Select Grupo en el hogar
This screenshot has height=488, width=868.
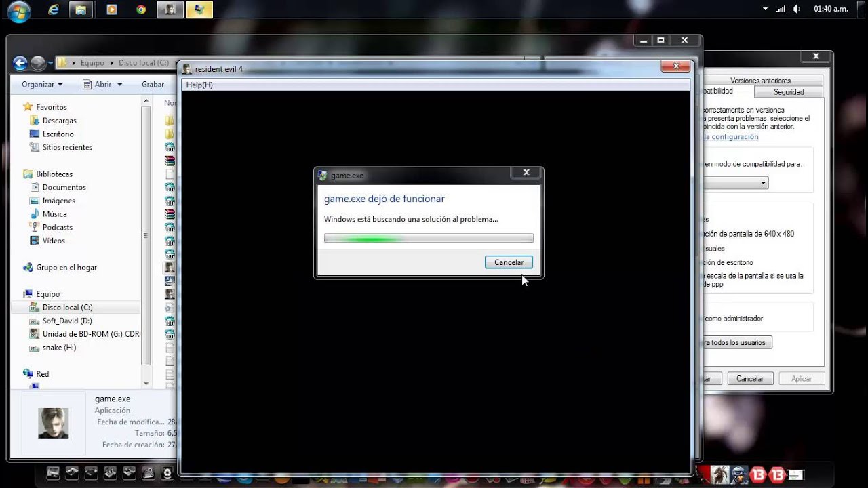click(x=66, y=267)
